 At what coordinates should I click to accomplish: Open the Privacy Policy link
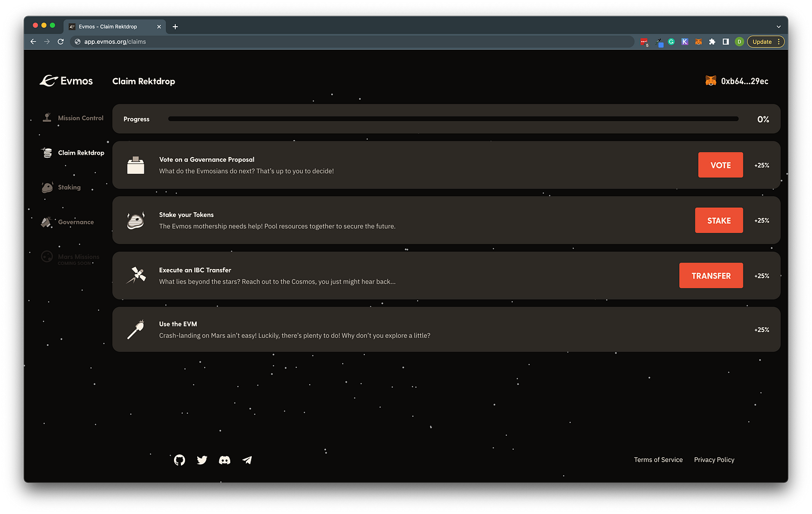[714, 460]
